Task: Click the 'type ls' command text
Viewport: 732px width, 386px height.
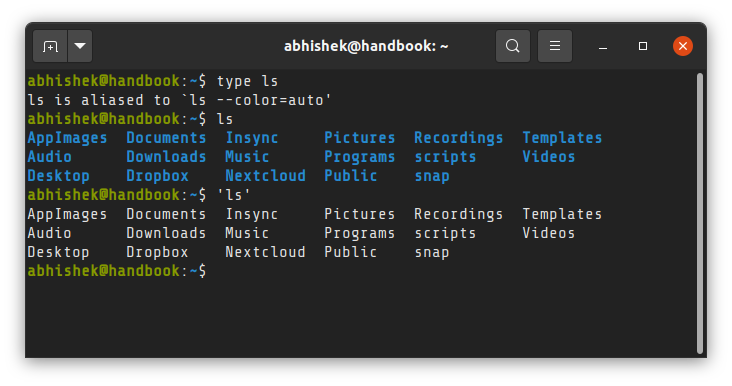Action: tap(247, 81)
